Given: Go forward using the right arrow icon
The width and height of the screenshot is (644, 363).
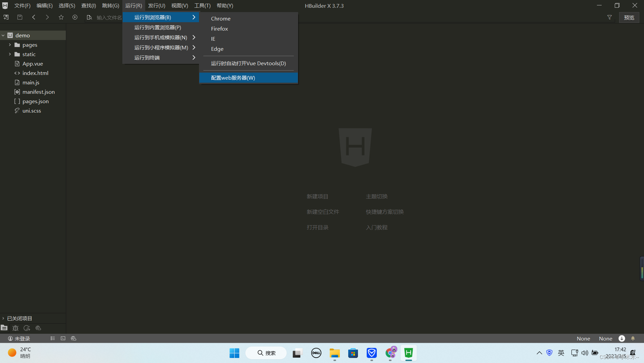Looking at the screenshot, I should tap(47, 17).
